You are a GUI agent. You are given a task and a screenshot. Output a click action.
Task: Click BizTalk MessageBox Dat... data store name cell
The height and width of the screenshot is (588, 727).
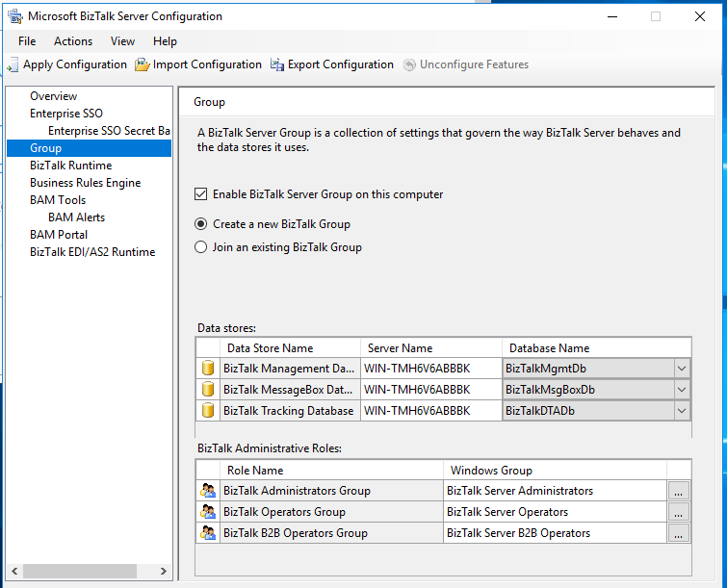pos(290,390)
